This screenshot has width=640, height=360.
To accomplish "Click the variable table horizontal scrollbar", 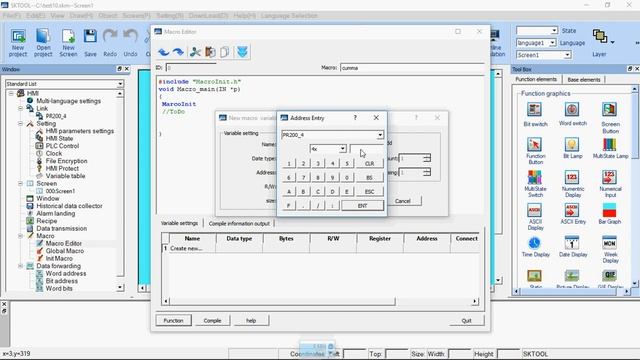I will [320, 302].
